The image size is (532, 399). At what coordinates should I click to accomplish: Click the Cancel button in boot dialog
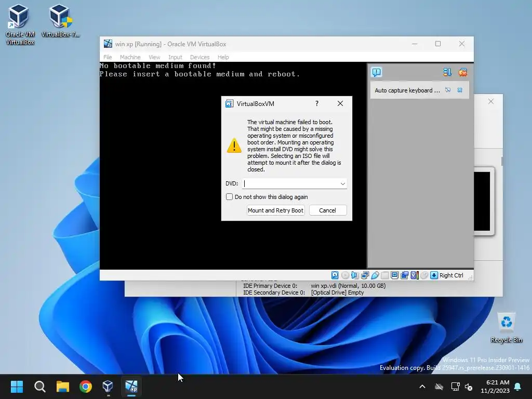coord(328,210)
